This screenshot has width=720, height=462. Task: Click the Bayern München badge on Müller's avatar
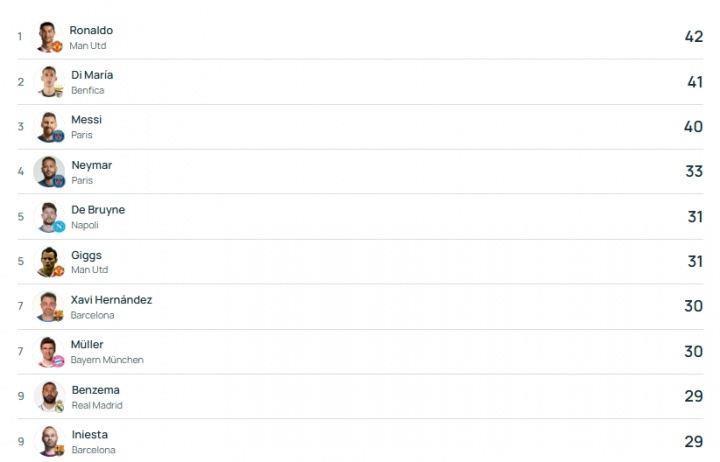tap(58, 361)
